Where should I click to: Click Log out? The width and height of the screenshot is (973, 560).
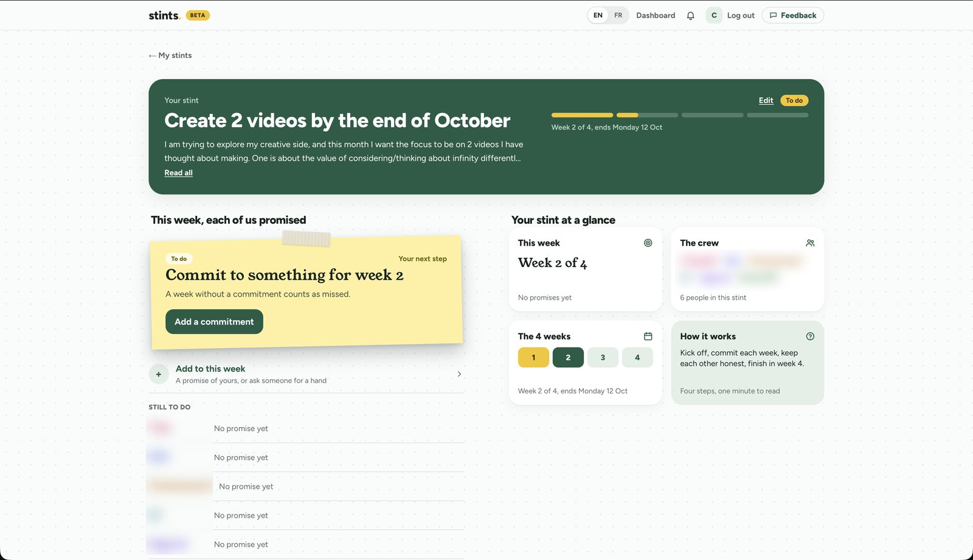click(x=741, y=15)
